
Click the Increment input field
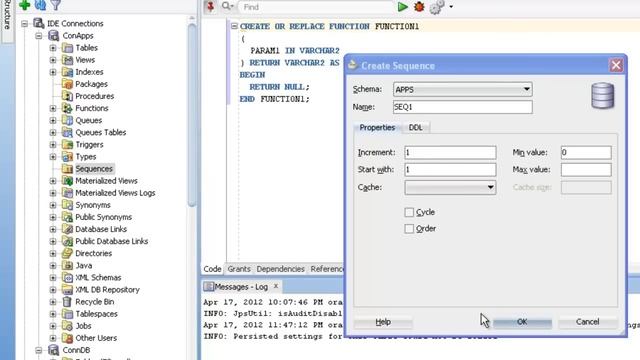click(450, 153)
